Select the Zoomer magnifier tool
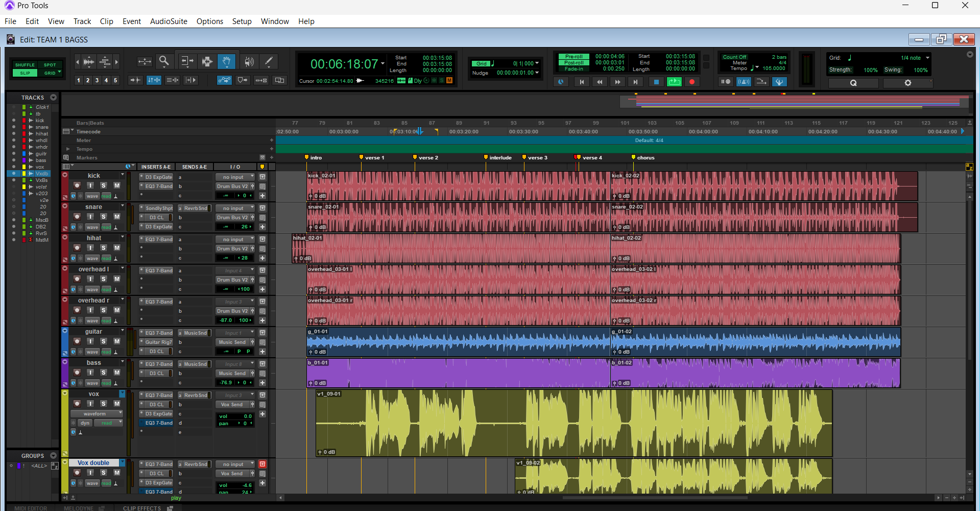This screenshot has width=980, height=511. click(164, 61)
